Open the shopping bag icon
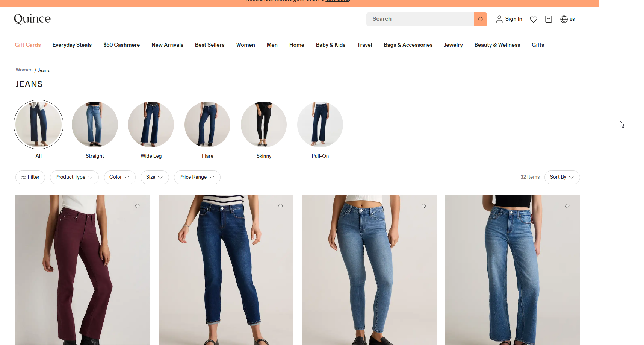The height and width of the screenshot is (345, 644). [x=549, y=19]
